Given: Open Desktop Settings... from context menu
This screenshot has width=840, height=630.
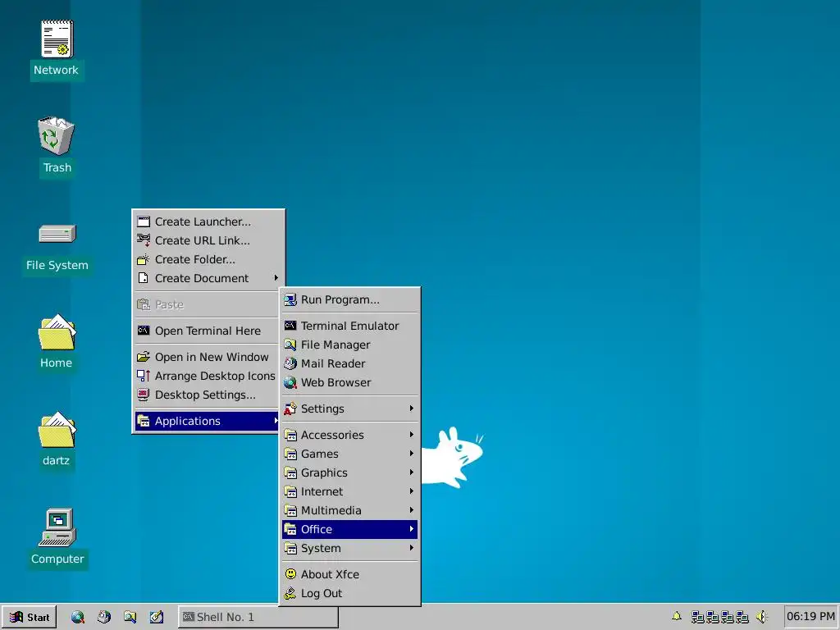Looking at the screenshot, I should click(x=208, y=395).
